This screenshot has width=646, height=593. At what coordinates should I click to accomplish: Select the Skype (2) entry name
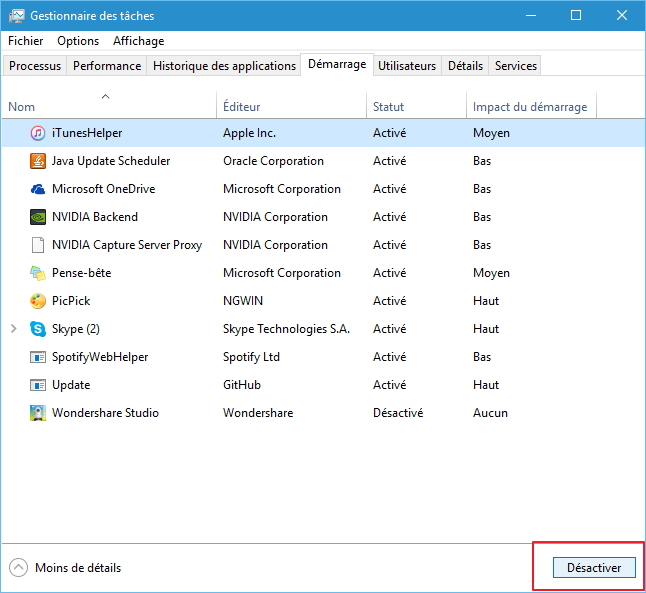[76, 329]
